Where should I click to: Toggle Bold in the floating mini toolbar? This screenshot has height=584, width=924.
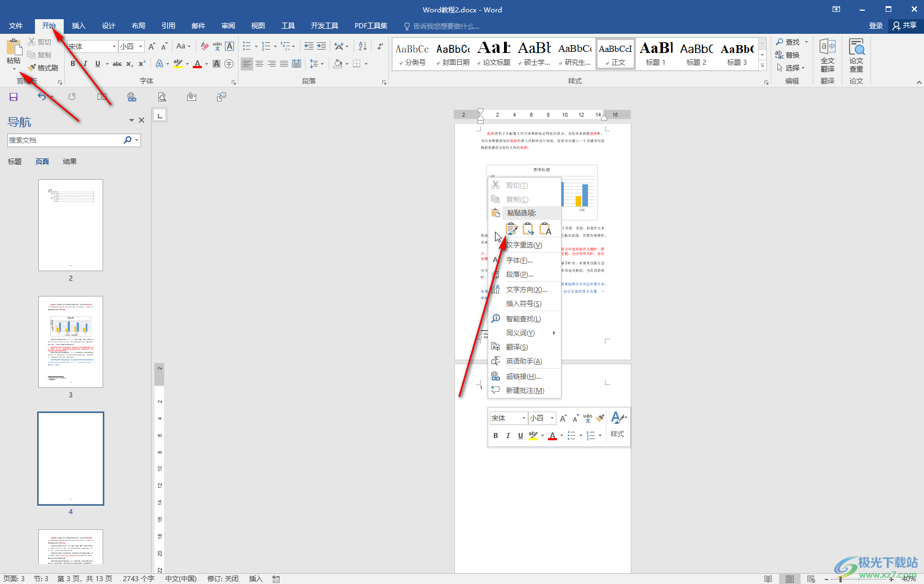[496, 435]
